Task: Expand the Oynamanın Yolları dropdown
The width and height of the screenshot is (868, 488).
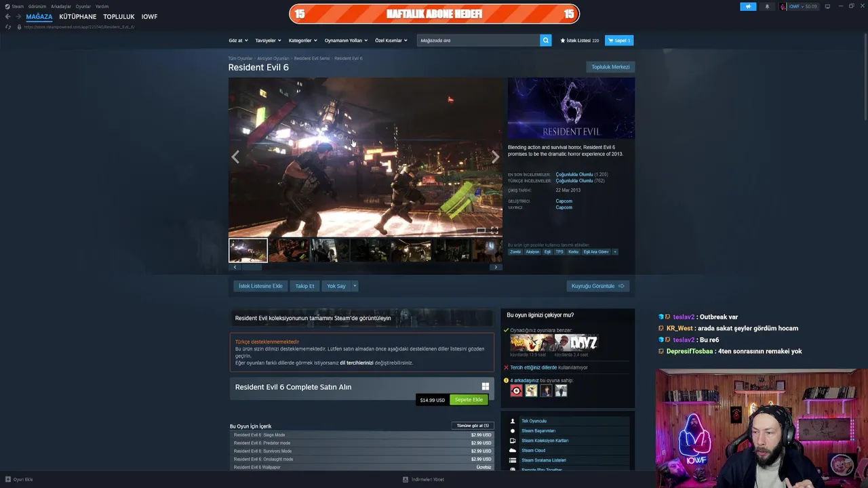Action: pos(346,40)
